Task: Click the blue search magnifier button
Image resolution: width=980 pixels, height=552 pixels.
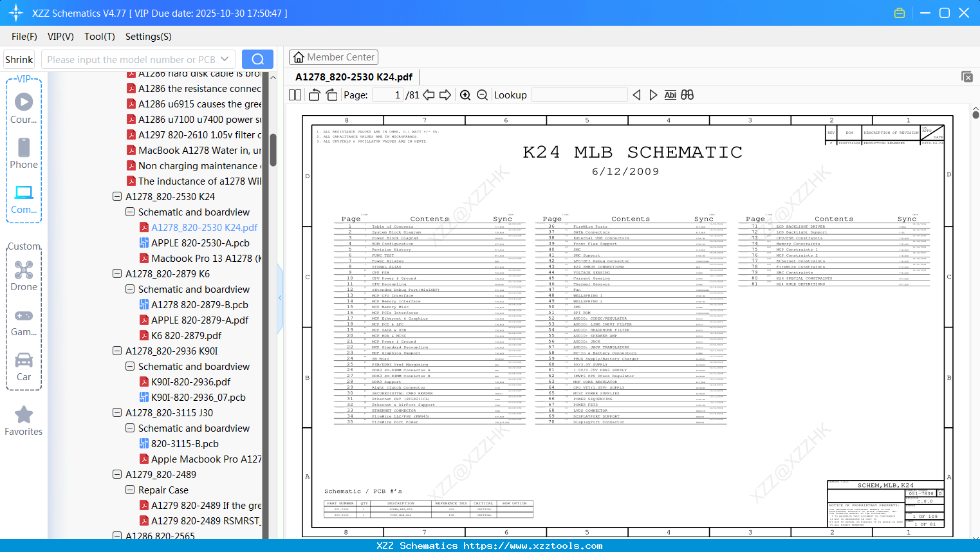Action: tap(257, 59)
